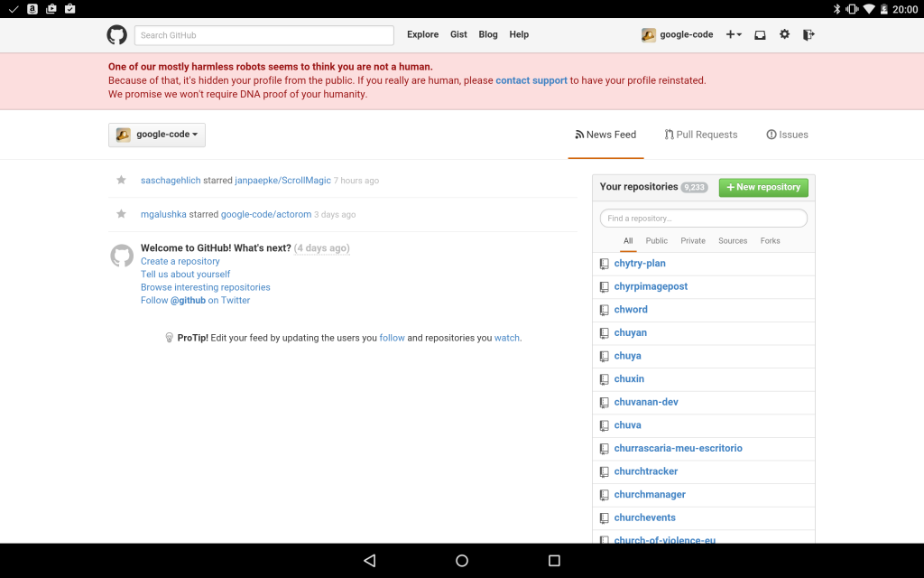The height and width of the screenshot is (578, 924).
Task: Click the repo icon beside chytry-plan
Action: point(604,264)
